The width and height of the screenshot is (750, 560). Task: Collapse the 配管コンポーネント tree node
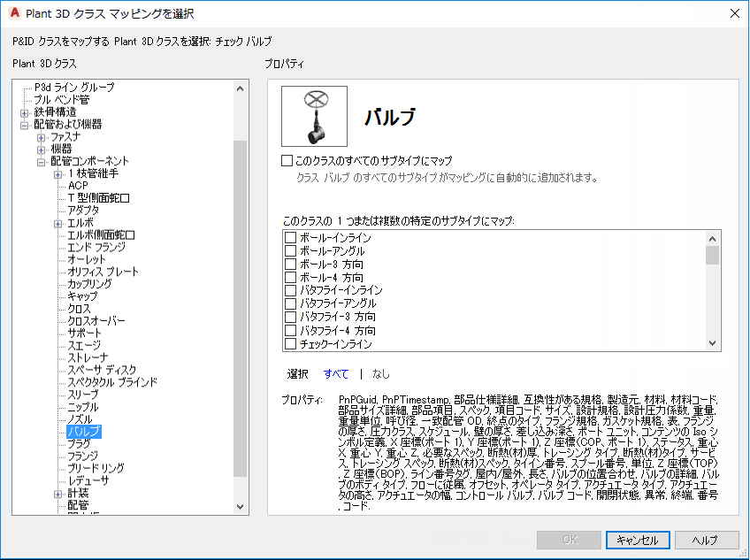42,162
